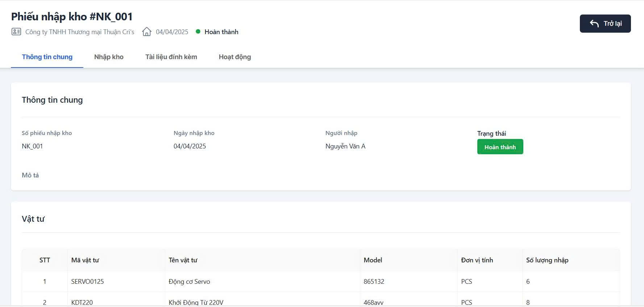
Task: Click the Số lượng nhập column header
Action: (547, 260)
